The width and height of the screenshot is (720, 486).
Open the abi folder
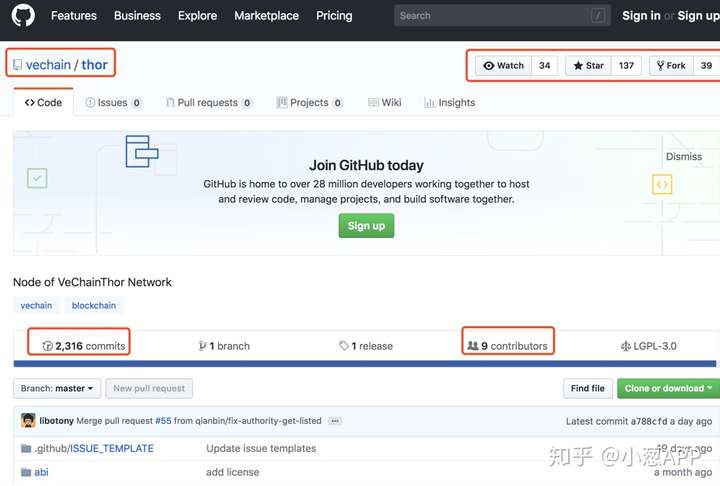point(41,472)
